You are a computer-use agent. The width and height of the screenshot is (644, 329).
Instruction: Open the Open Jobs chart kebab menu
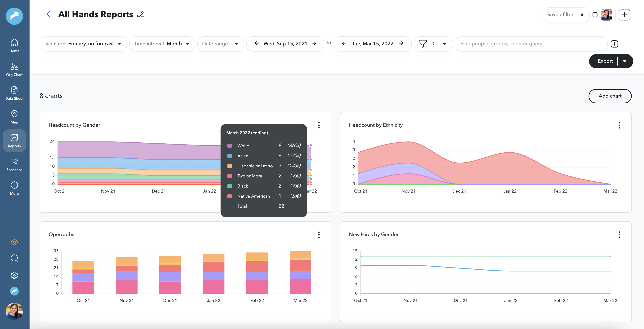(x=319, y=235)
